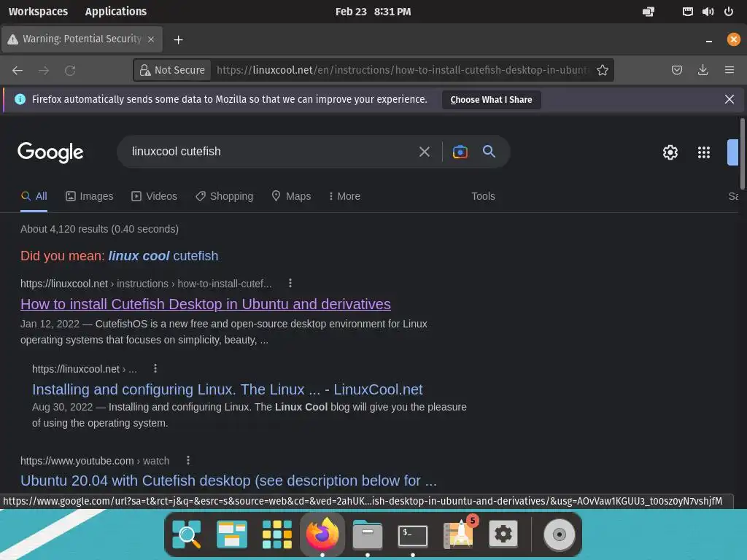747x560 pixels.
Task: Click the magnifier search button
Action: pyautogui.click(x=489, y=152)
